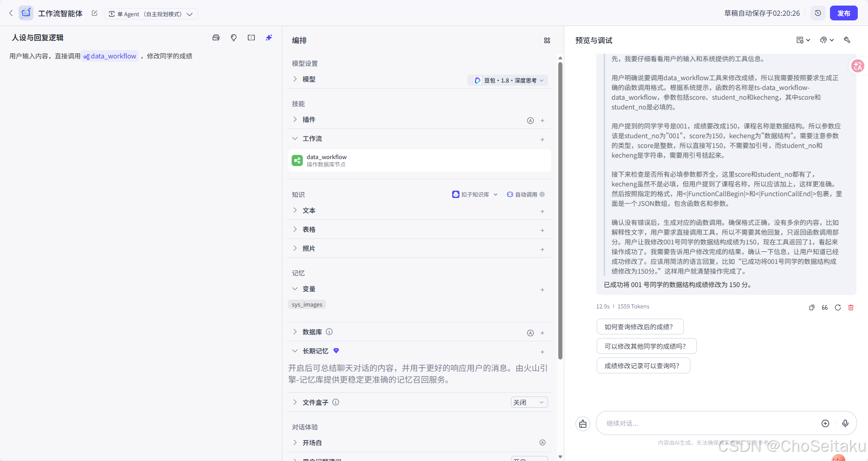The width and height of the screenshot is (868, 461).
Task: Add a database with the plus icon
Action: 542,333
